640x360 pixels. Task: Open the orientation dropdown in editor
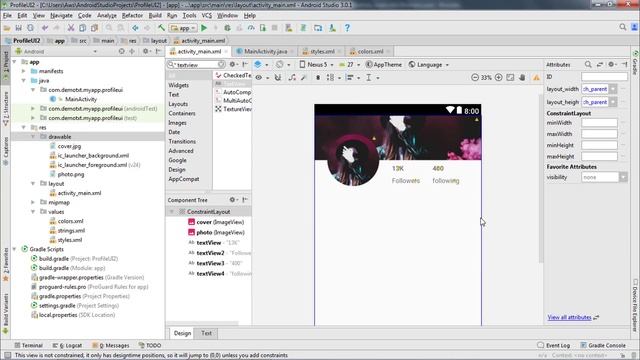coord(282,64)
